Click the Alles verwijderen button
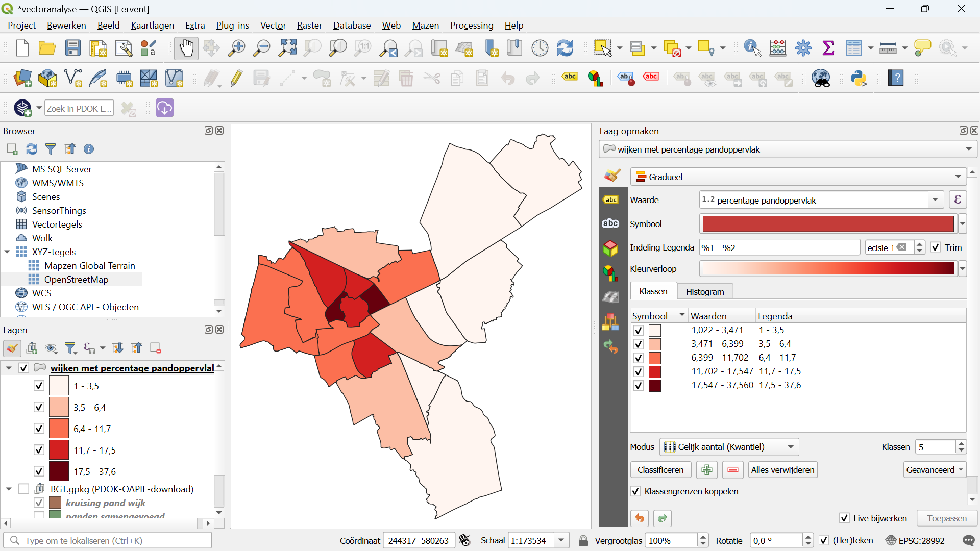The width and height of the screenshot is (980, 551). click(782, 470)
